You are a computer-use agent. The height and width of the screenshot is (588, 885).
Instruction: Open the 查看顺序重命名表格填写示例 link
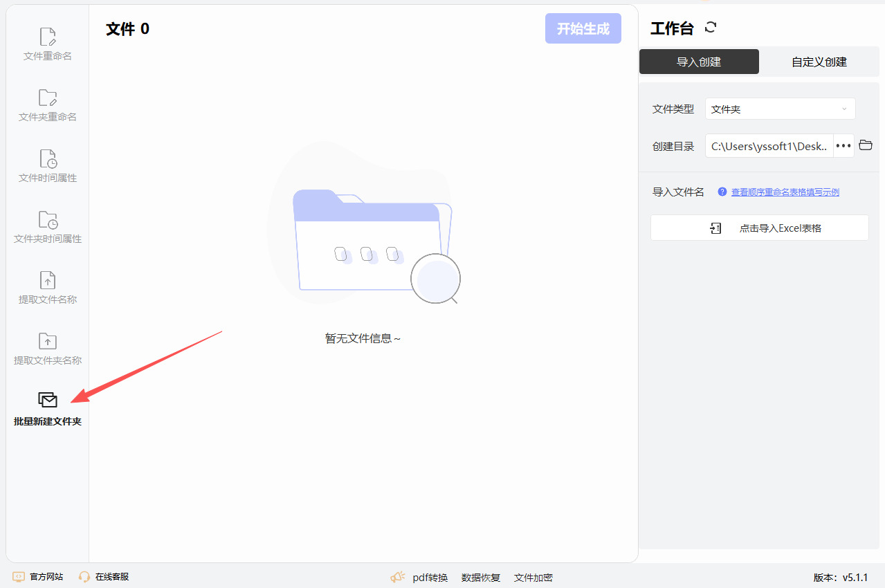[x=785, y=192]
